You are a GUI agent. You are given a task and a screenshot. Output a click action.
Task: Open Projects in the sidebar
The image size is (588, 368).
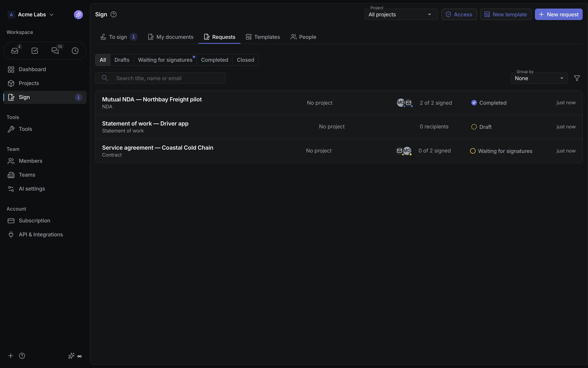point(45,83)
